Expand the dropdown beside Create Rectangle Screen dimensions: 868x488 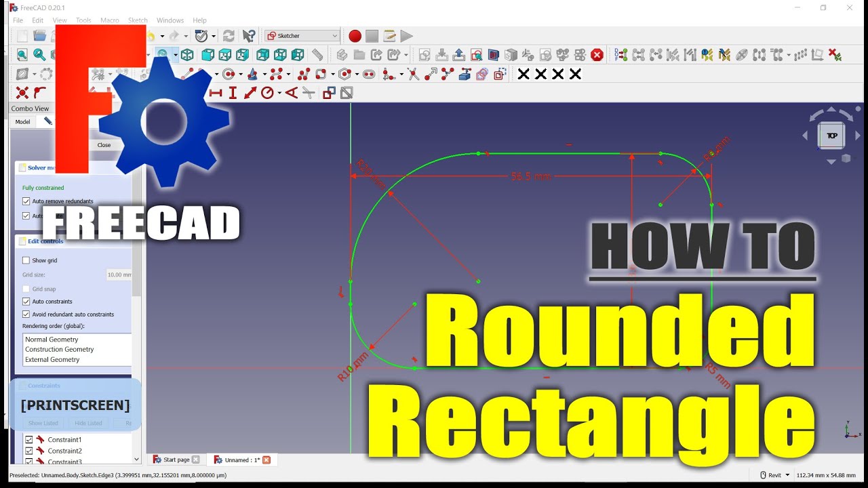point(332,74)
